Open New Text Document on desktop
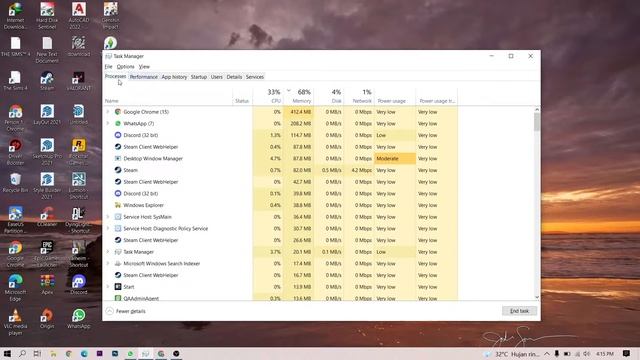 [x=47, y=50]
